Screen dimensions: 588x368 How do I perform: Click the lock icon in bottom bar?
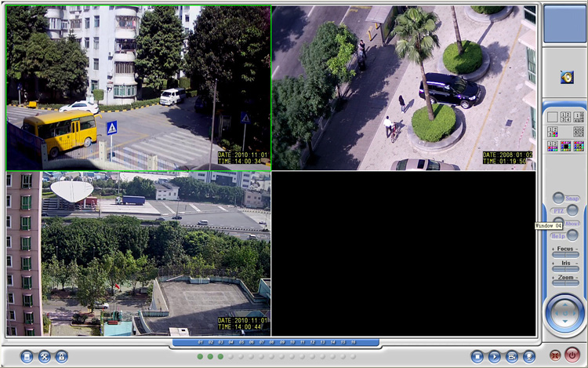coord(61,356)
